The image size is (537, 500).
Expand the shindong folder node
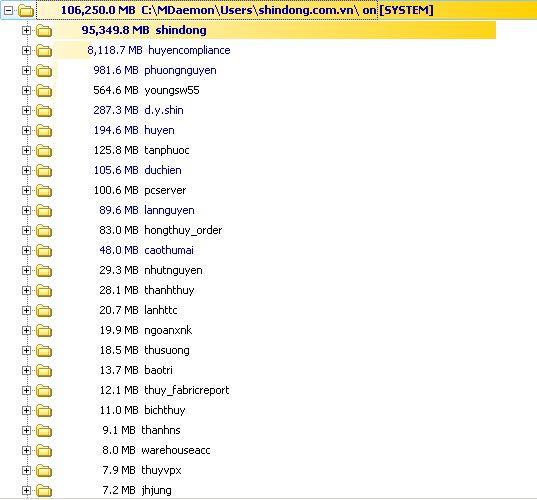click(26, 30)
